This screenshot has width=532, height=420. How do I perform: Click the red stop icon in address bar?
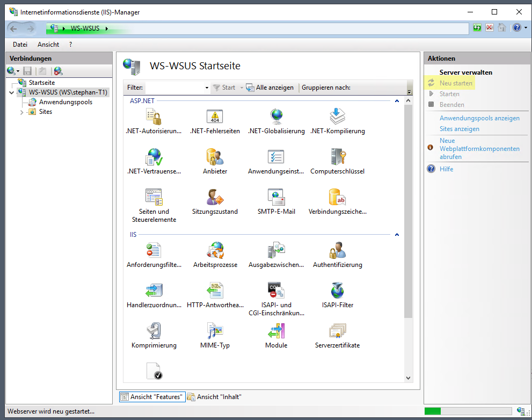tap(489, 28)
